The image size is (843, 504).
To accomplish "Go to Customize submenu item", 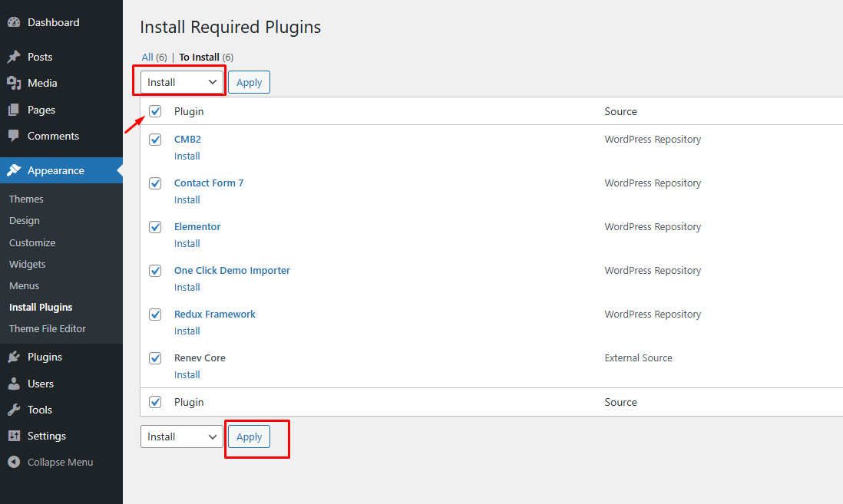I will pyautogui.click(x=32, y=243).
